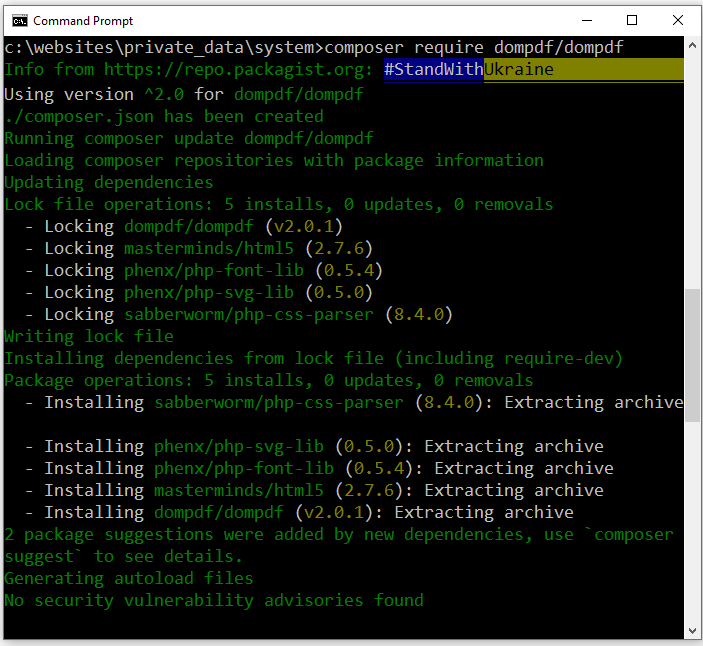The image size is (703, 646).
Task: Click the scrollbar track above the thumb
Action: 693,170
